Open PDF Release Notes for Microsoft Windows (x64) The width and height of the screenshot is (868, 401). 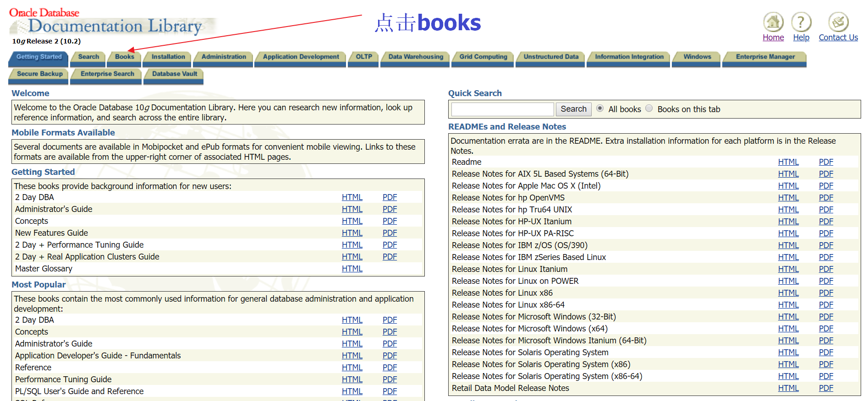click(826, 329)
